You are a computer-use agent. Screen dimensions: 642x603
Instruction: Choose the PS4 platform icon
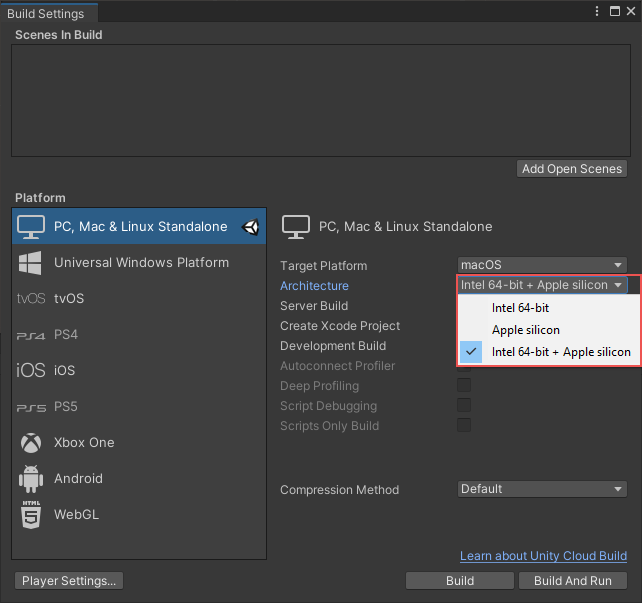(31, 335)
